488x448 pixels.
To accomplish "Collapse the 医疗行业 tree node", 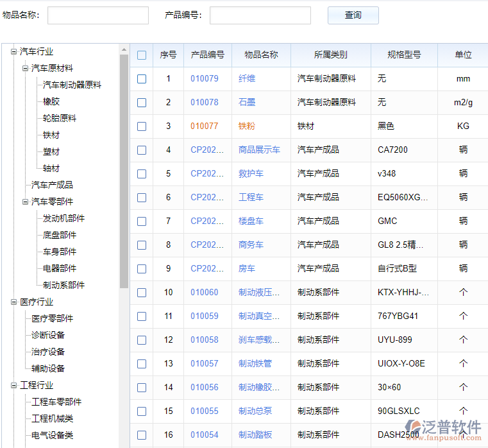I will (x=13, y=302).
